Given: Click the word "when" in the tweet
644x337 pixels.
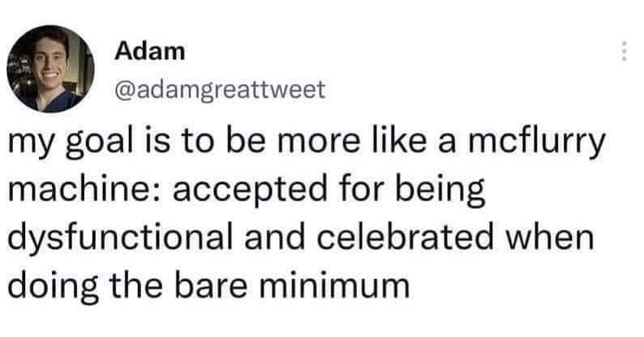Looking at the screenshot, I should click(556, 238).
